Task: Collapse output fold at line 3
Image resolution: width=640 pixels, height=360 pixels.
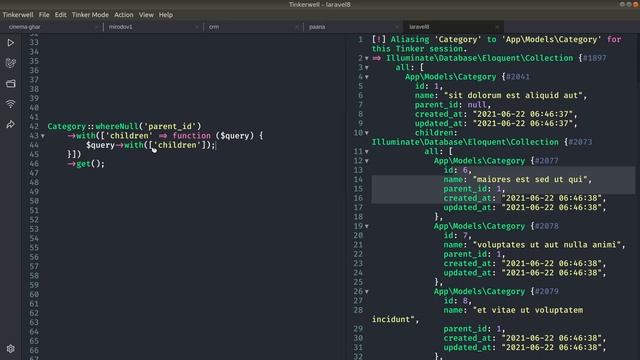Action: [367, 68]
